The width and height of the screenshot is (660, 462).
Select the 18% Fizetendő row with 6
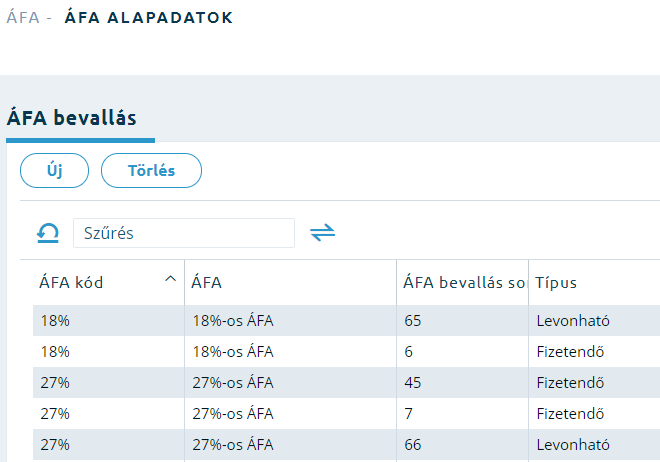346,352
